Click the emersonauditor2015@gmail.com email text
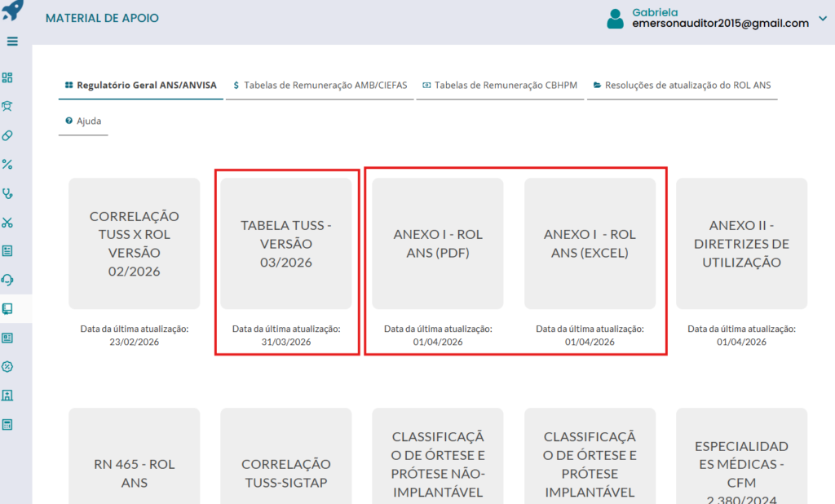This screenshot has height=504, width=835. [721, 24]
